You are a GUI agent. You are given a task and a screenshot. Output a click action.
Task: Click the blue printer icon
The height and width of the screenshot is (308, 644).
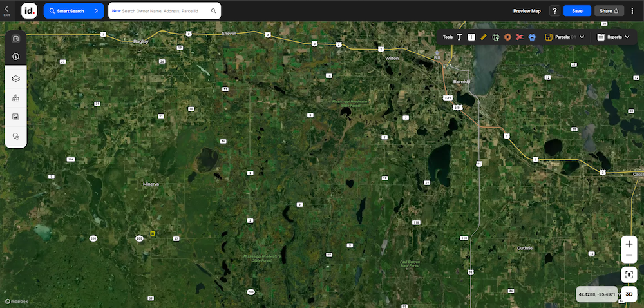532,37
